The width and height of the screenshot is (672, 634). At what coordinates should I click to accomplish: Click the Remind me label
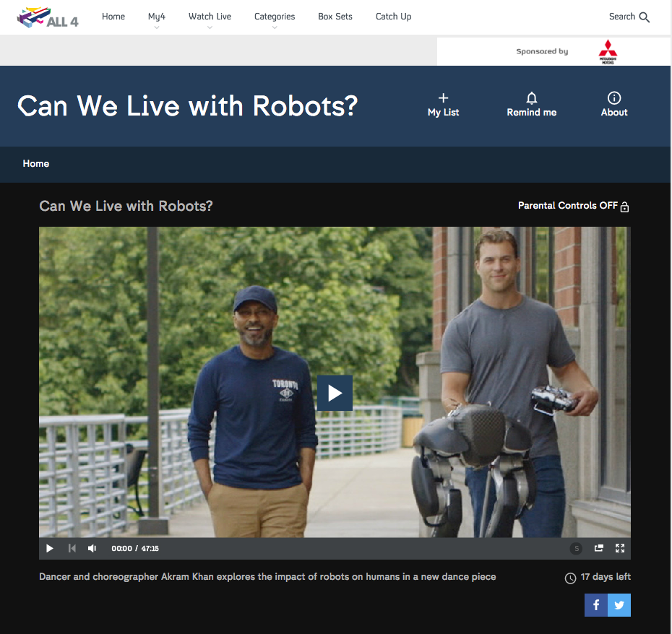coord(531,112)
